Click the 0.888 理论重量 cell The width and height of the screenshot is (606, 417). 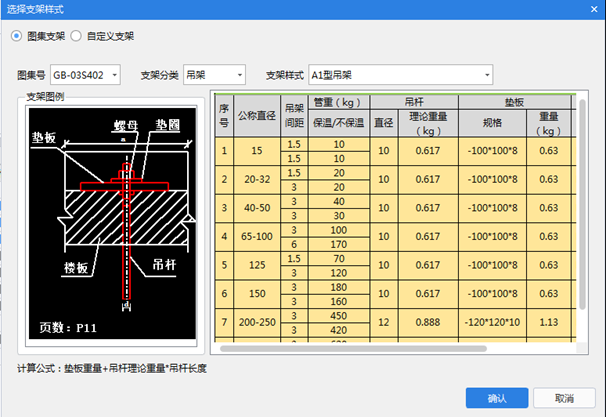[427, 320]
